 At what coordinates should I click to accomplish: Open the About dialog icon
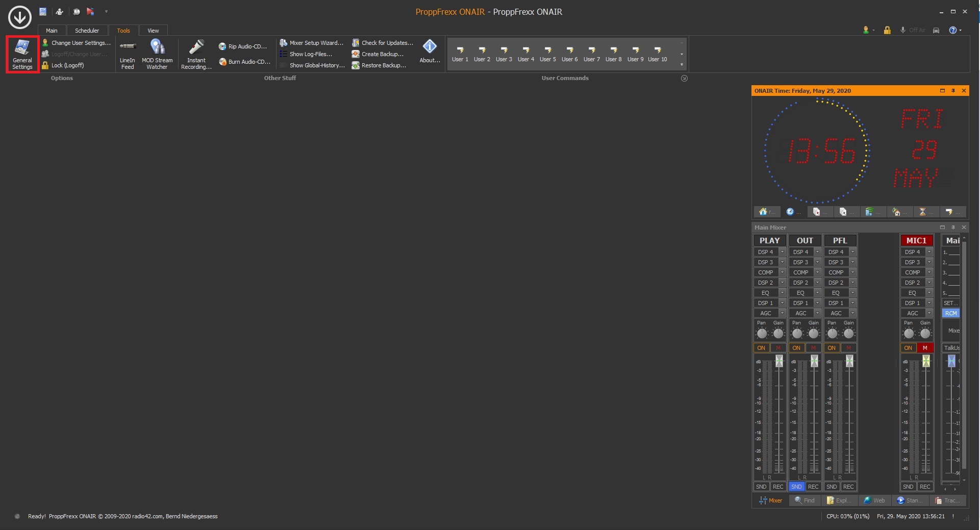(430, 51)
